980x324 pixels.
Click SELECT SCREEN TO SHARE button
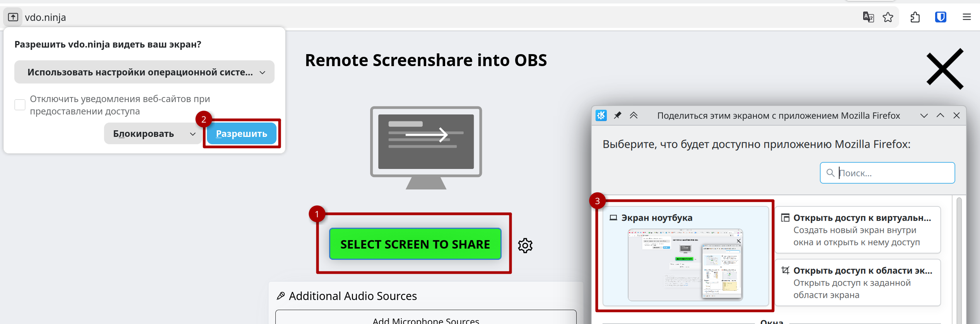415,244
